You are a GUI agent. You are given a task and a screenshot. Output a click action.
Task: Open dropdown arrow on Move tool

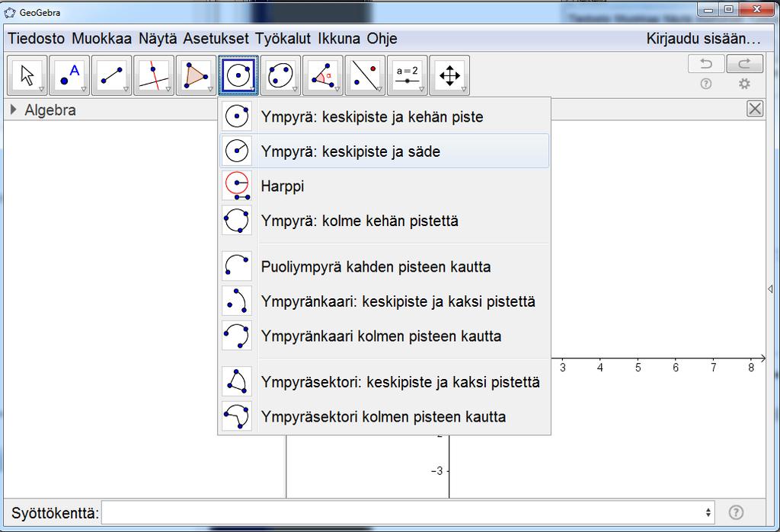[42, 90]
